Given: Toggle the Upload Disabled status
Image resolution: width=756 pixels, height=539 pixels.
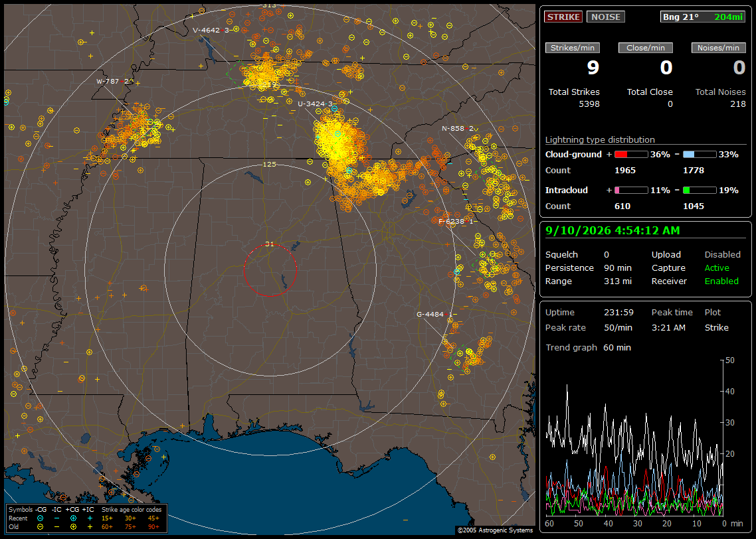Looking at the screenshot, I should click(x=722, y=255).
